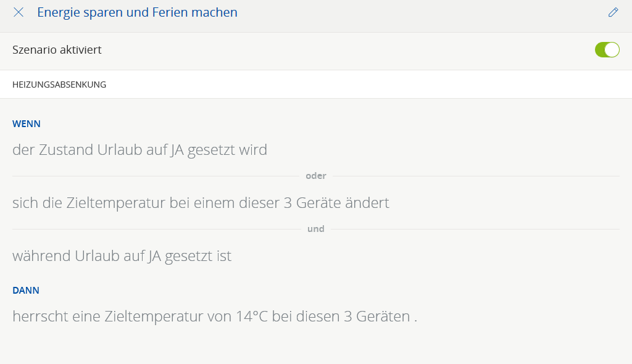The width and height of the screenshot is (632, 364).
Task: Click the 'und' connector between conditions
Action: [x=315, y=229]
